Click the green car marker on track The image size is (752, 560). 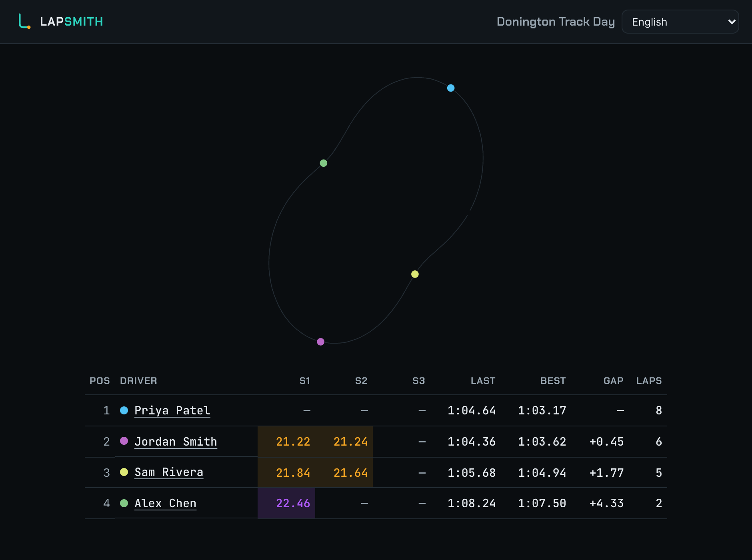pos(324,163)
